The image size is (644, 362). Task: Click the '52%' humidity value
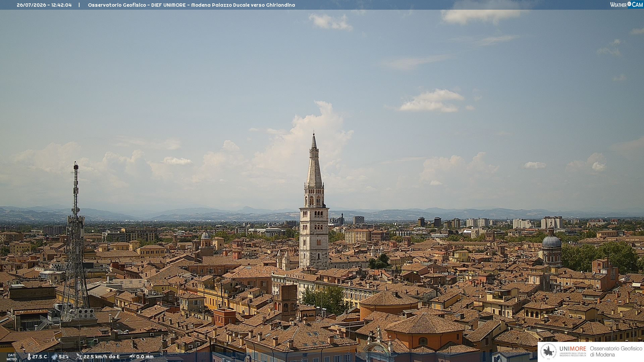pos(64,357)
